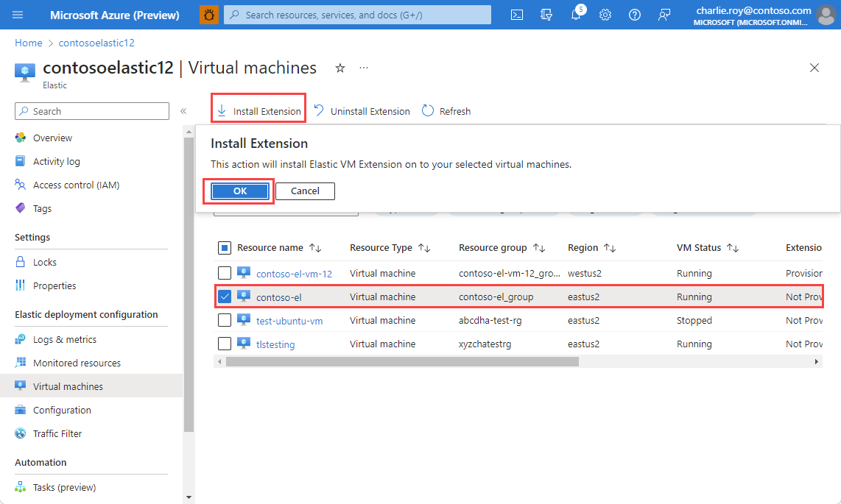
Task: Open contosoelastic12 breadcrumb link
Action: [x=96, y=43]
